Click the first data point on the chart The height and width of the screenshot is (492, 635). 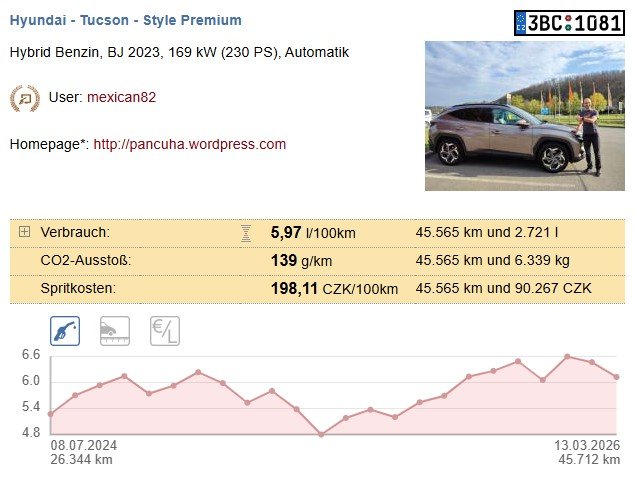(x=51, y=413)
